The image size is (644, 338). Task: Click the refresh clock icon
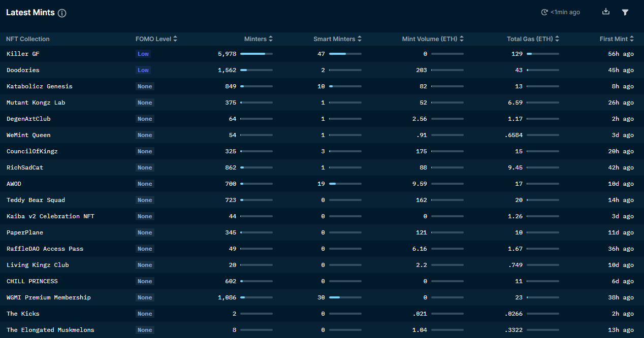click(x=544, y=12)
